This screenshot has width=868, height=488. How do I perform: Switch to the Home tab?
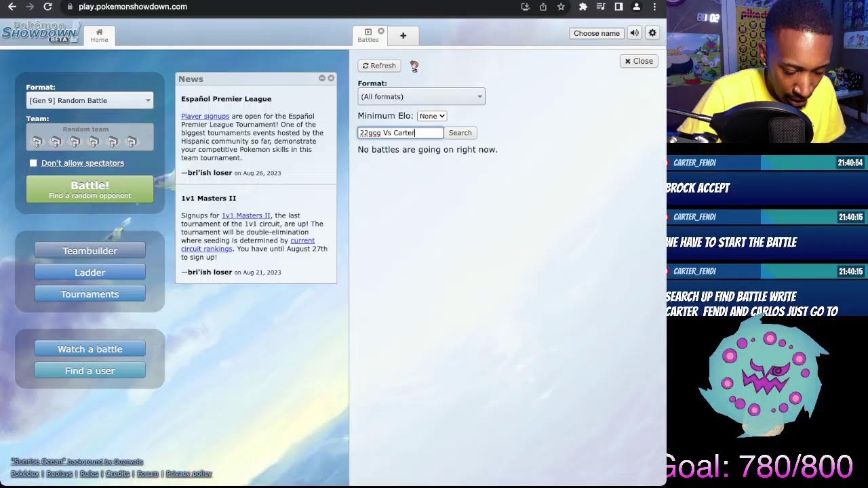pos(99,36)
